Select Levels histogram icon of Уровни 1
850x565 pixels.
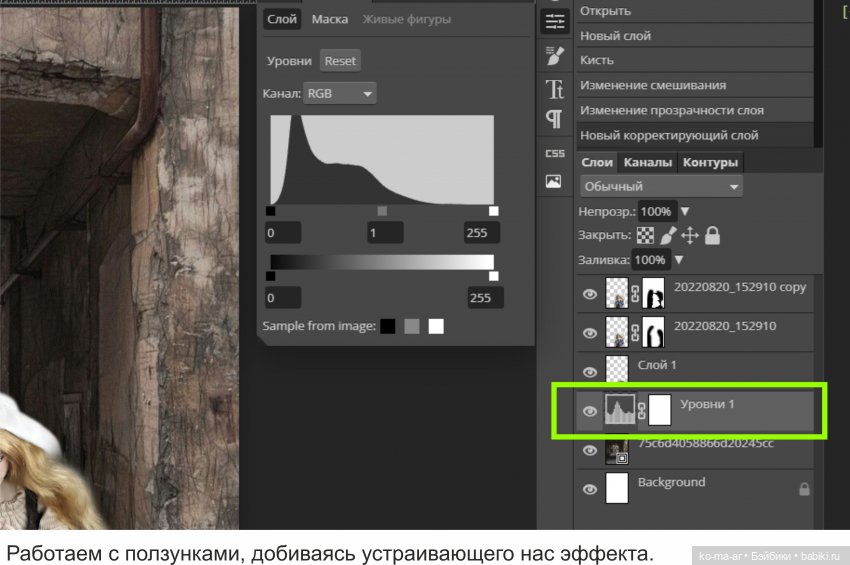[620, 410]
